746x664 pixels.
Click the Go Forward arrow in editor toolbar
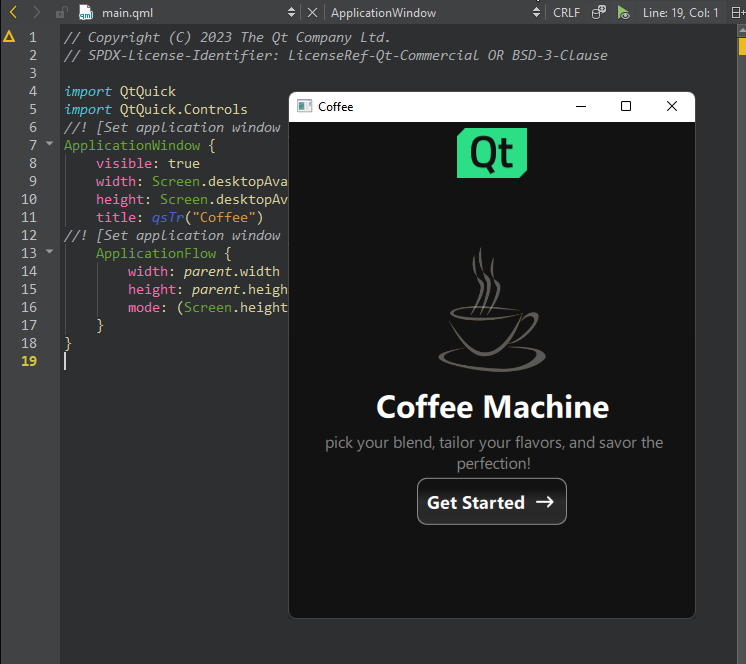point(36,13)
